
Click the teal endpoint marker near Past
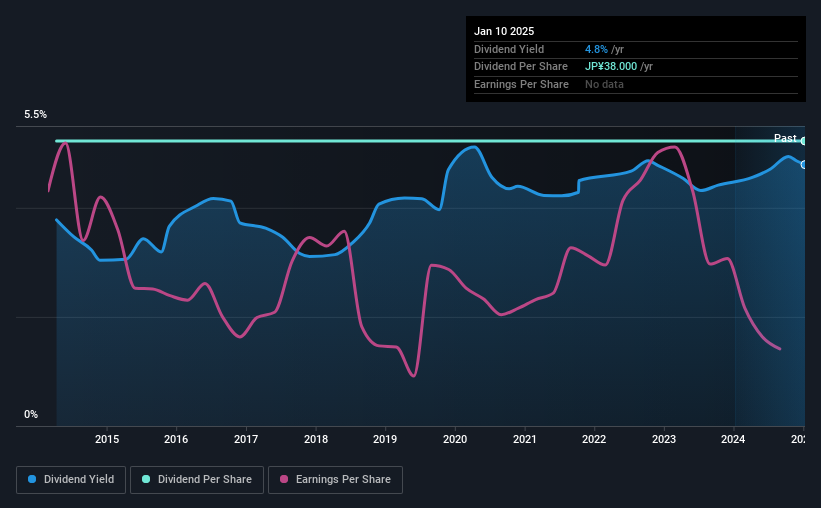click(803, 141)
